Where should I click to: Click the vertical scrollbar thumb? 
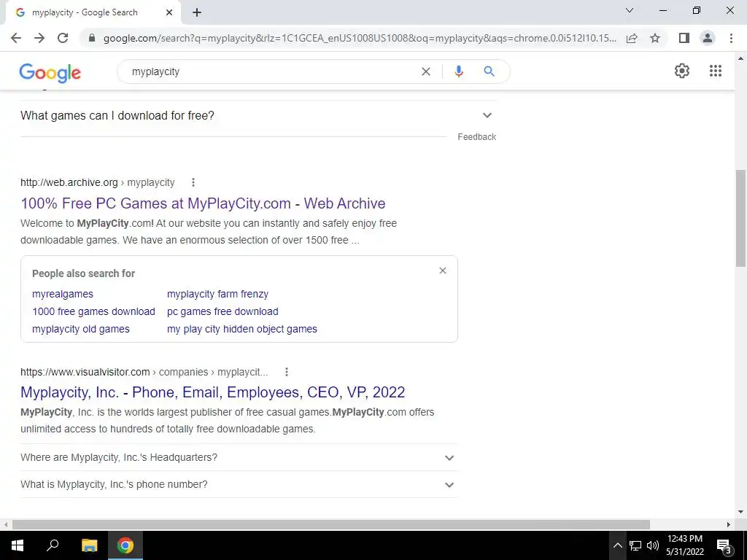click(x=740, y=218)
